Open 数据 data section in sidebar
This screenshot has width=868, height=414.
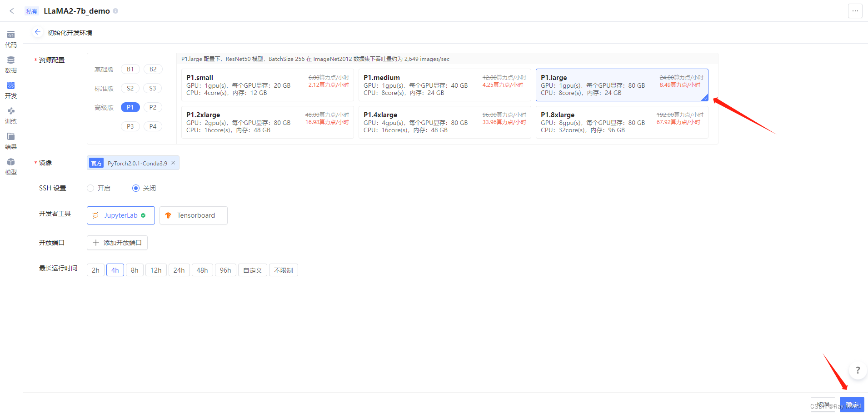11,65
